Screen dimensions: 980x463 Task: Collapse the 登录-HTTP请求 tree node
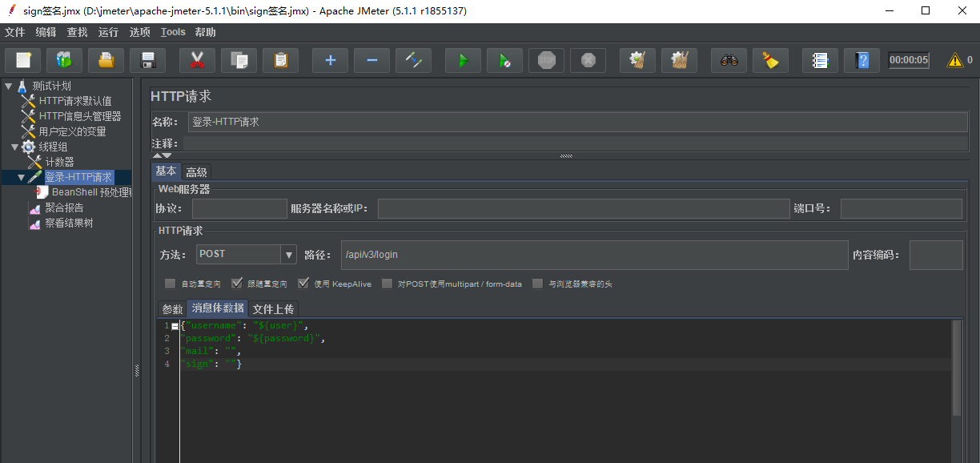click(x=21, y=177)
